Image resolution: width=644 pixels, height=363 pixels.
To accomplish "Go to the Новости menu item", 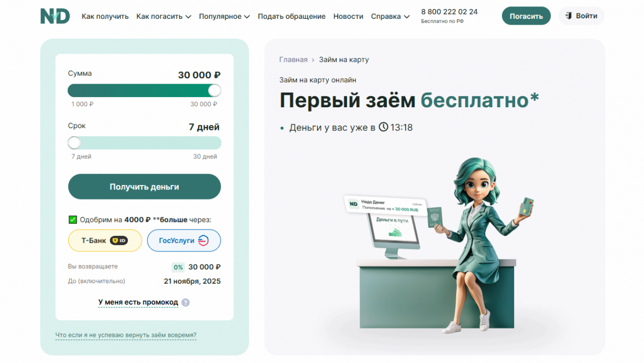I will (x=348, y=17).
